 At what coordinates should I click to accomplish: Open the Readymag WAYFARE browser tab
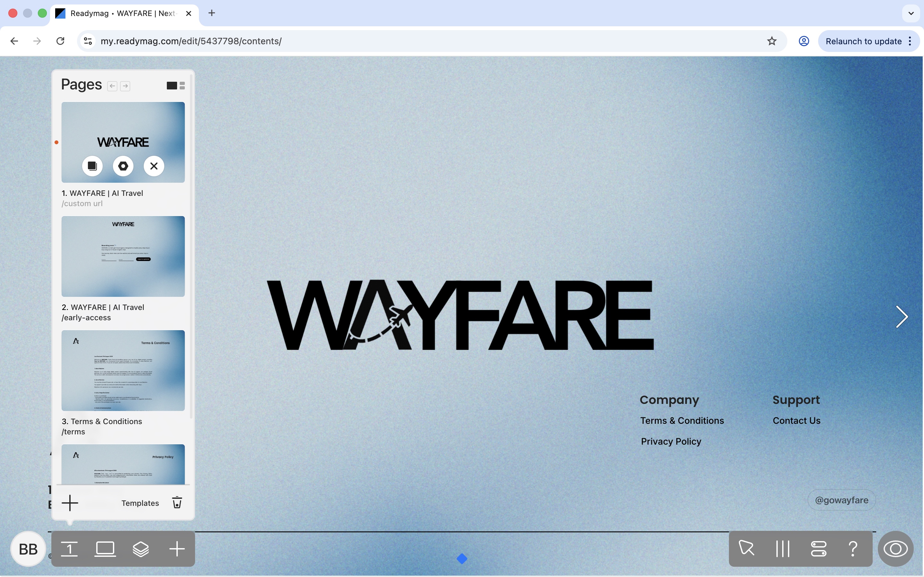(x=123, y=13)
